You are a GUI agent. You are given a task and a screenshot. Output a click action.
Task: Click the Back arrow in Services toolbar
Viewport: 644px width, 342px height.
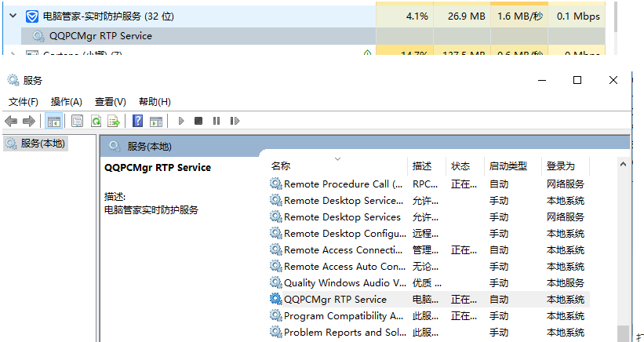tap(11, 121)
